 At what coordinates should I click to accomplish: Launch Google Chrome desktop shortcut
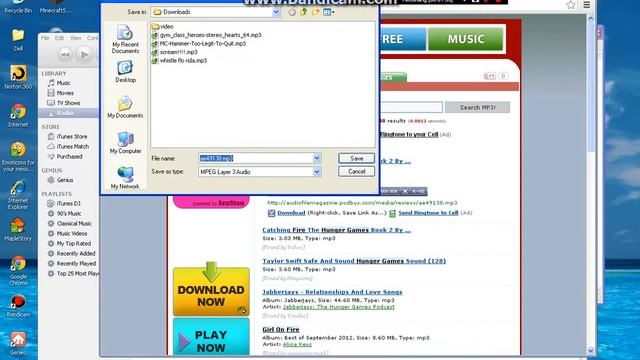(x=18, y=271)
